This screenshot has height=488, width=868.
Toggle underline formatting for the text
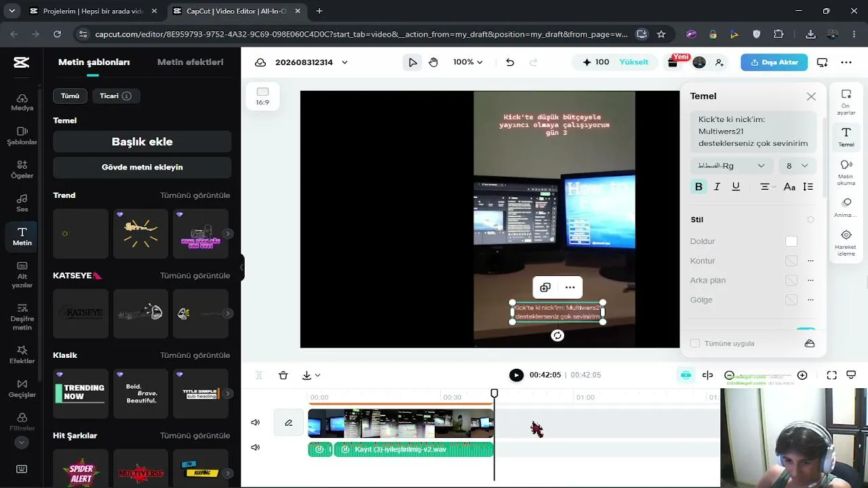click(x=736, y=186)
